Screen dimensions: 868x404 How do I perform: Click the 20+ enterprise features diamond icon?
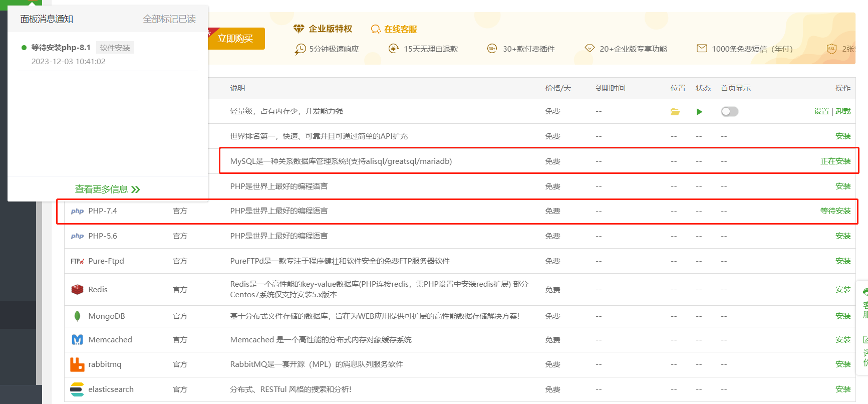pyautogui.click(x=590, y=48)
